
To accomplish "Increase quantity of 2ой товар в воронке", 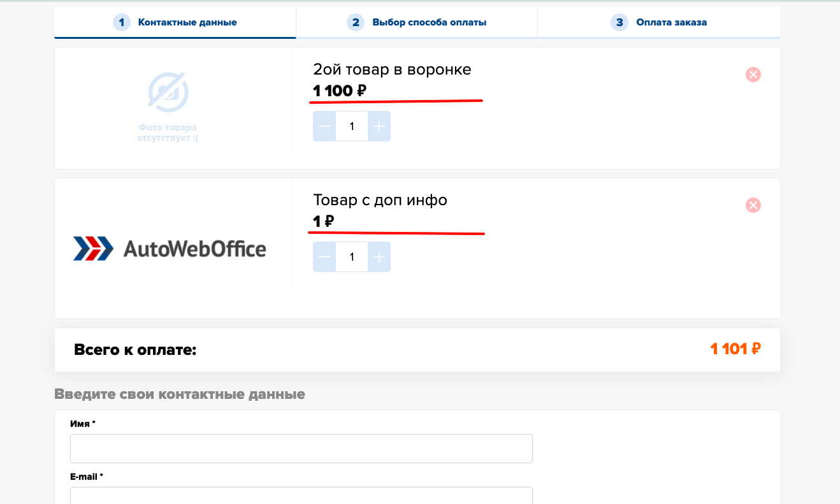I will click(379, 126).
